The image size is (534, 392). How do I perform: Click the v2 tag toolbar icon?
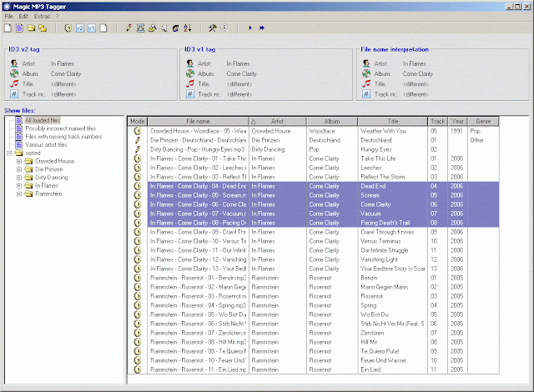(x=80, y=28)
